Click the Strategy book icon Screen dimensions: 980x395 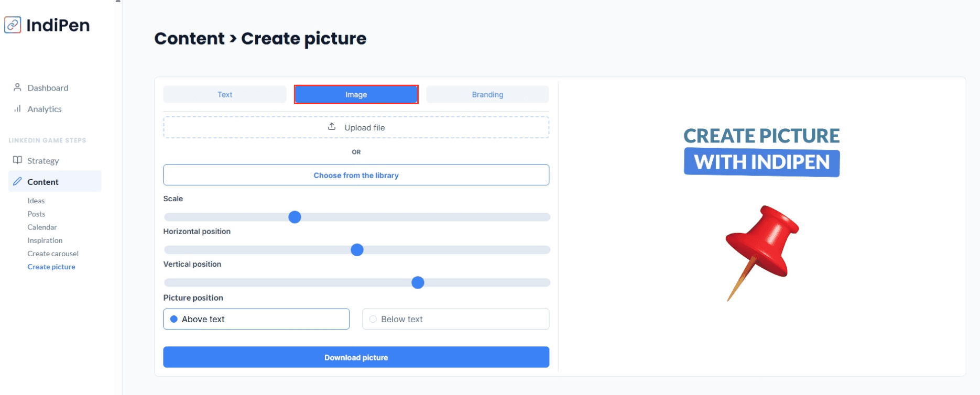[x=17, y=160]
